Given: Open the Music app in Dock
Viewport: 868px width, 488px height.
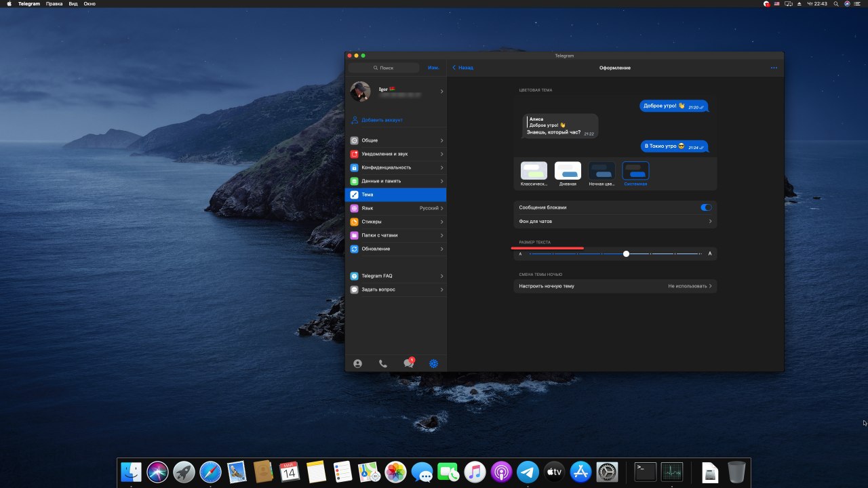Looking at the screenshot, I should tap(475, 472).
